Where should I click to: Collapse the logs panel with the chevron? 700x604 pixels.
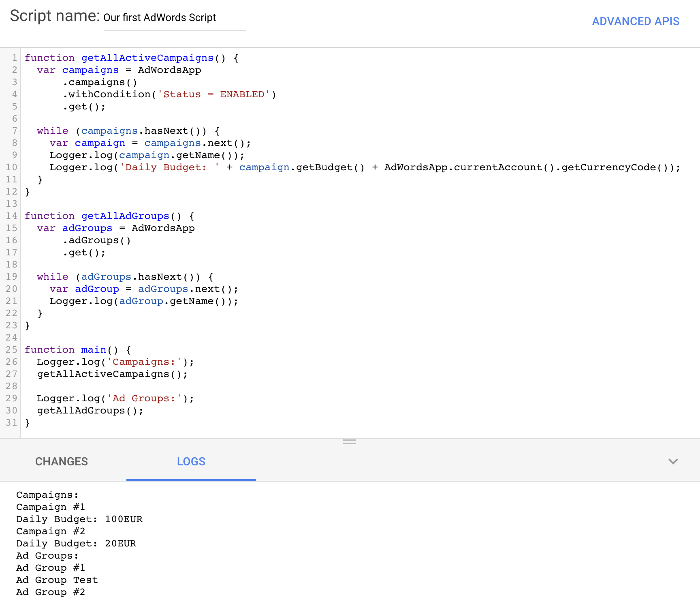[x=673, y=462]
